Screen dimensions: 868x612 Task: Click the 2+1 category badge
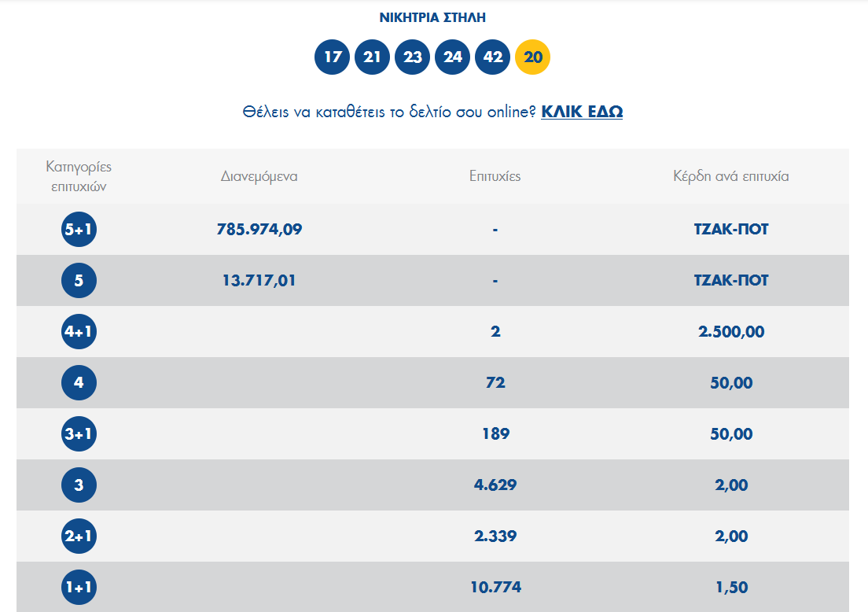pos(79,536)
